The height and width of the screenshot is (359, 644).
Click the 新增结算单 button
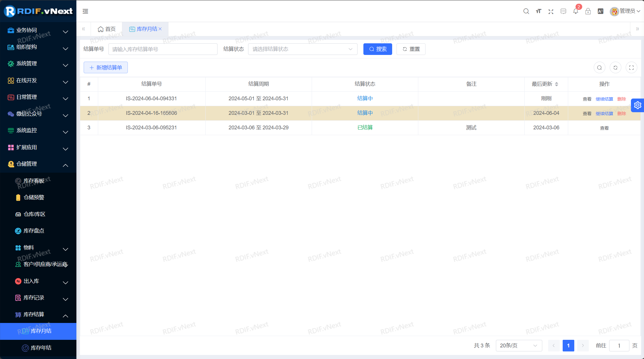coord(106,67)
